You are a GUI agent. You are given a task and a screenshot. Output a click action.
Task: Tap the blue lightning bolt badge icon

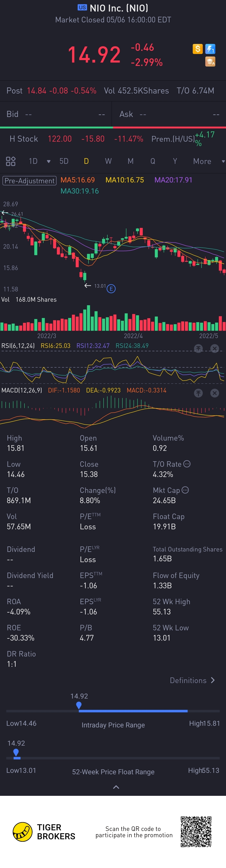[211, 49]
